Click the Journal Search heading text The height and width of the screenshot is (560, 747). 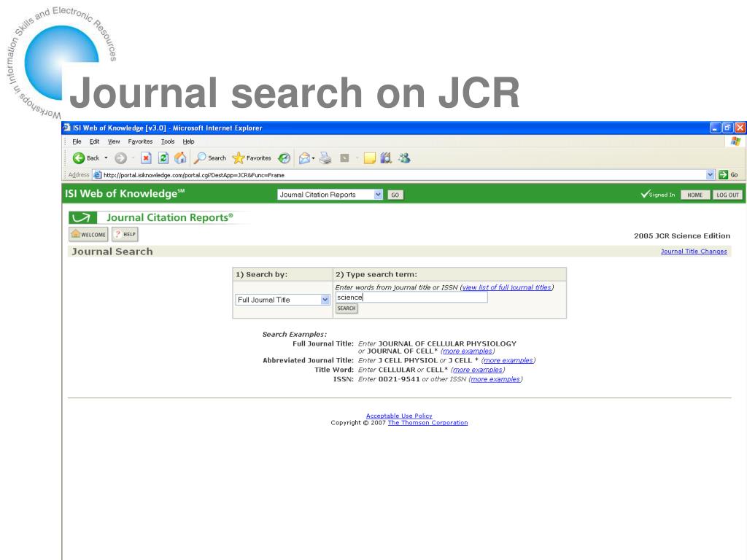112,252
